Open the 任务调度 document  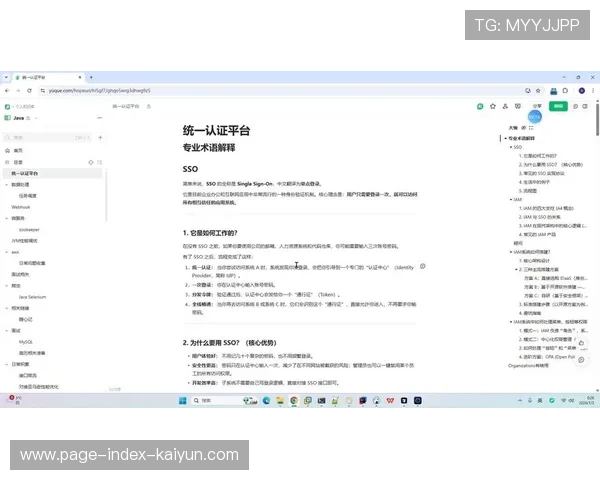28,196
